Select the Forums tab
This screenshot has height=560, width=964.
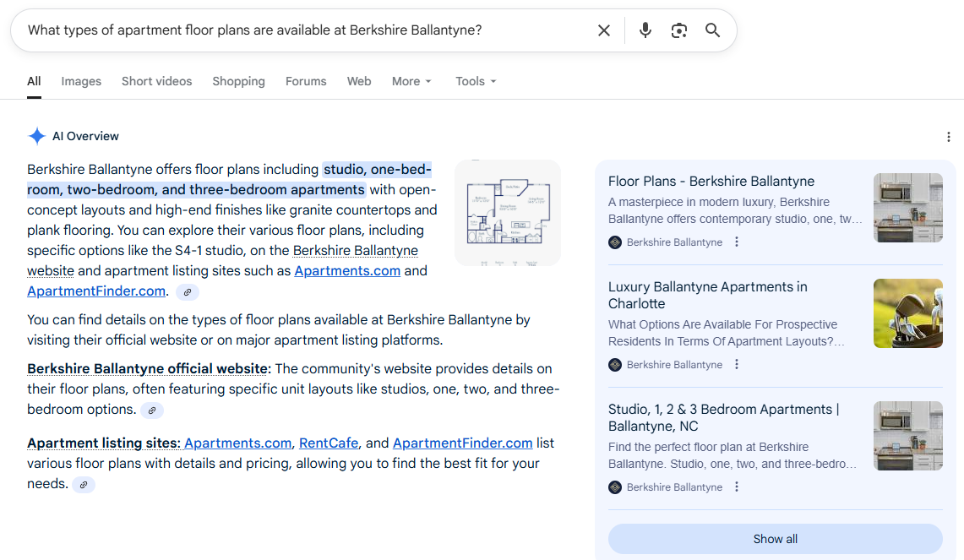(306, 82)
